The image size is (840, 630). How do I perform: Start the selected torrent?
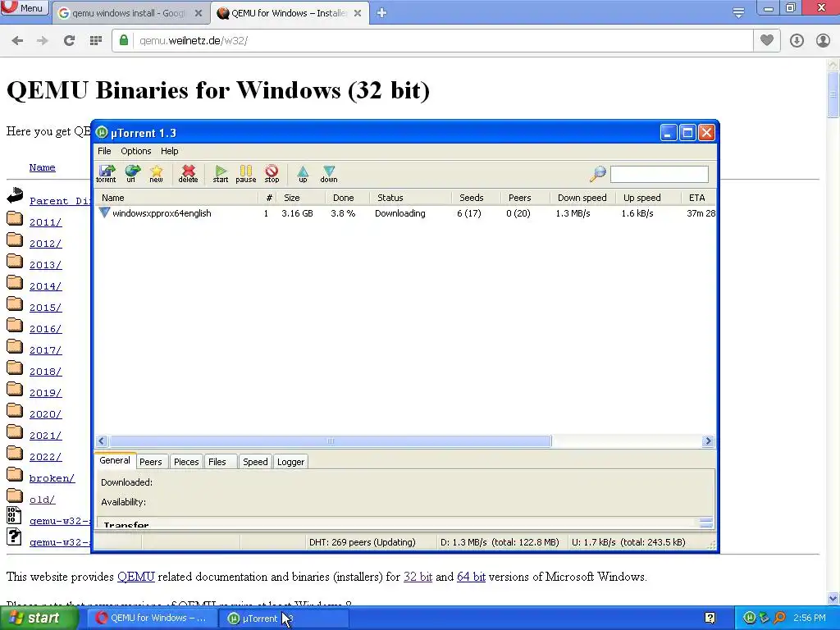click(x=220, y=174)
